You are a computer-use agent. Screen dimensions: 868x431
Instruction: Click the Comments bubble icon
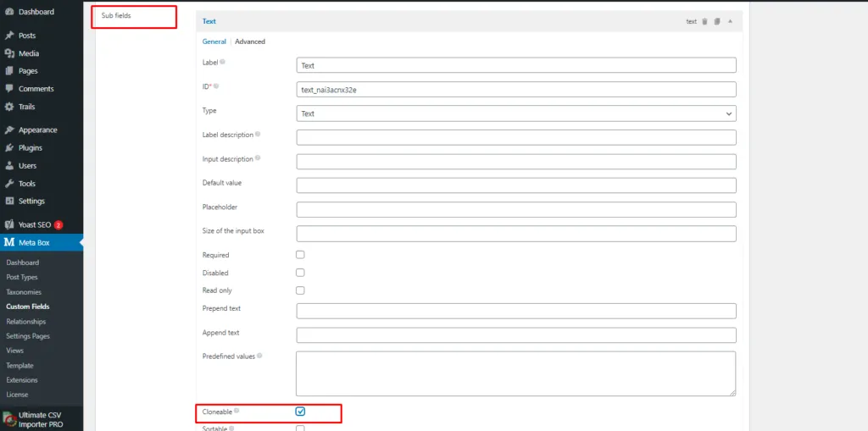pyautogui.click(x=8, y=89)
